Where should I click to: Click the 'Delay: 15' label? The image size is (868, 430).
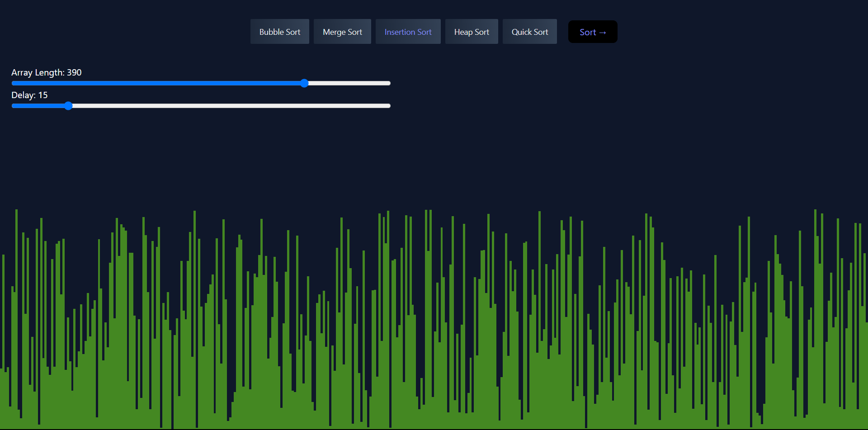[x=29, y=95]
